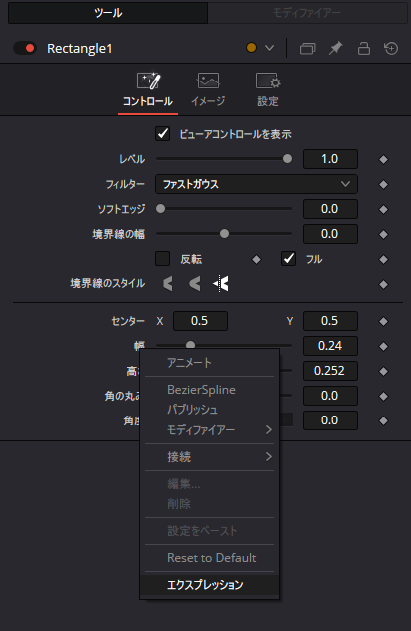Click the orange node color dot

[252, 48]
